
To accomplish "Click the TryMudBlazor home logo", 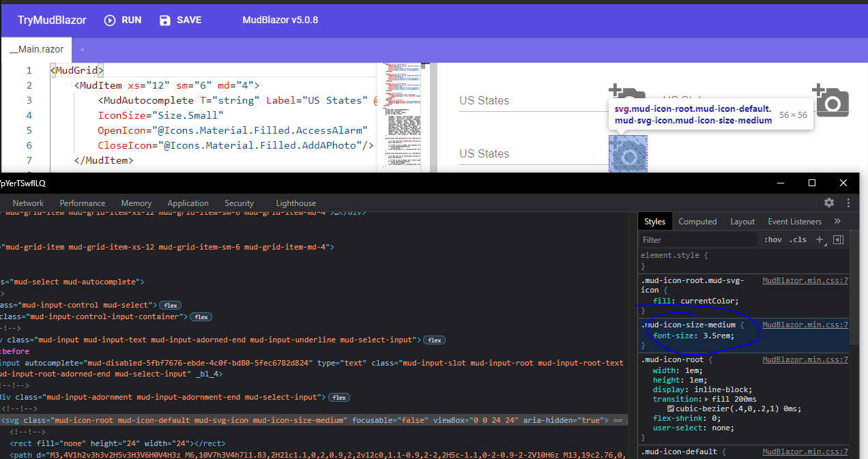I will point(51,20).
